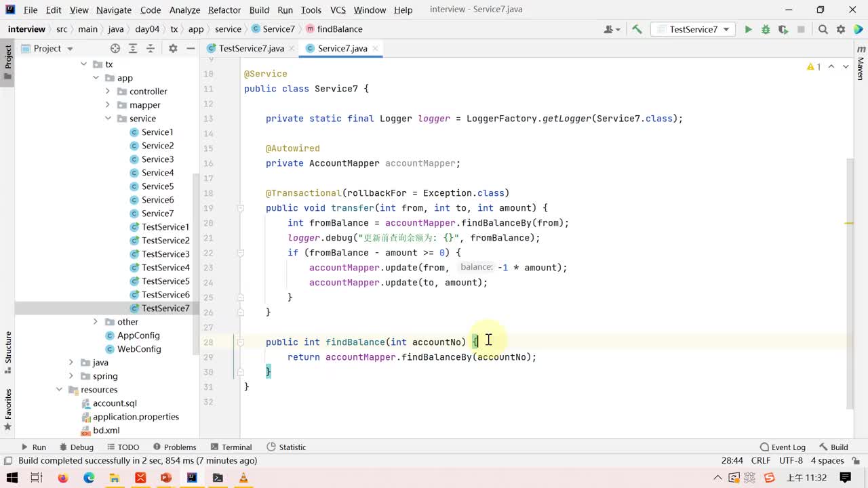Click the editor vertical scrollbar
The width and height of the screenshot is (868, 488).
coord(850,283)
